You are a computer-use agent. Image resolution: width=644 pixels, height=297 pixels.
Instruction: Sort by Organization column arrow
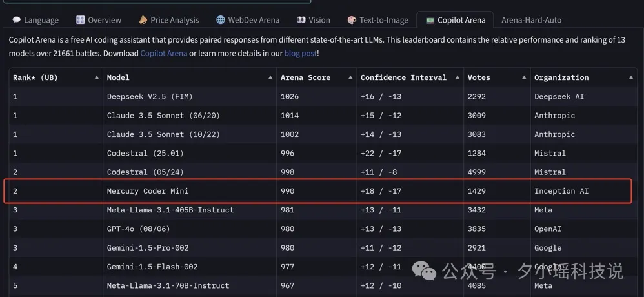(x=630, y=77)
